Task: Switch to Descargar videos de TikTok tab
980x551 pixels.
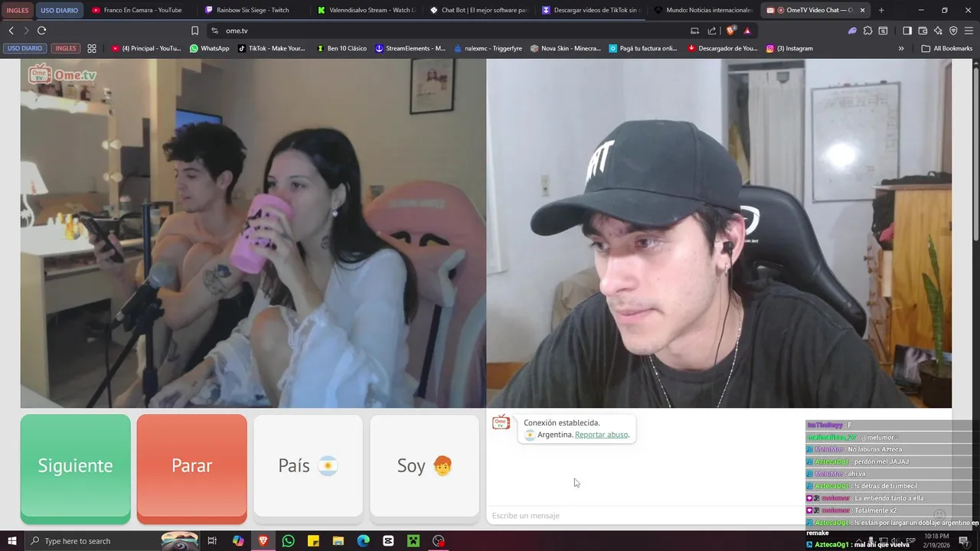Action: pyautogui.click(x=590, y=10)
